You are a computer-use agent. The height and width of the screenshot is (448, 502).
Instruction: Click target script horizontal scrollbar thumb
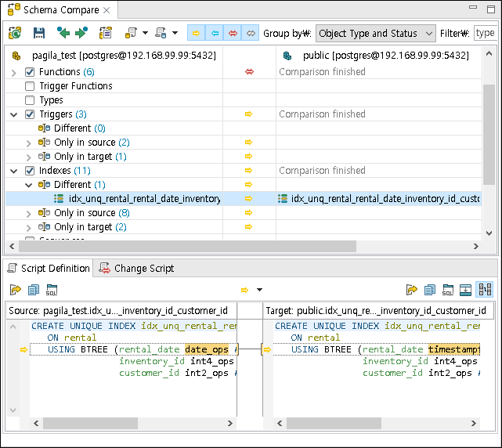pos(334,424)
